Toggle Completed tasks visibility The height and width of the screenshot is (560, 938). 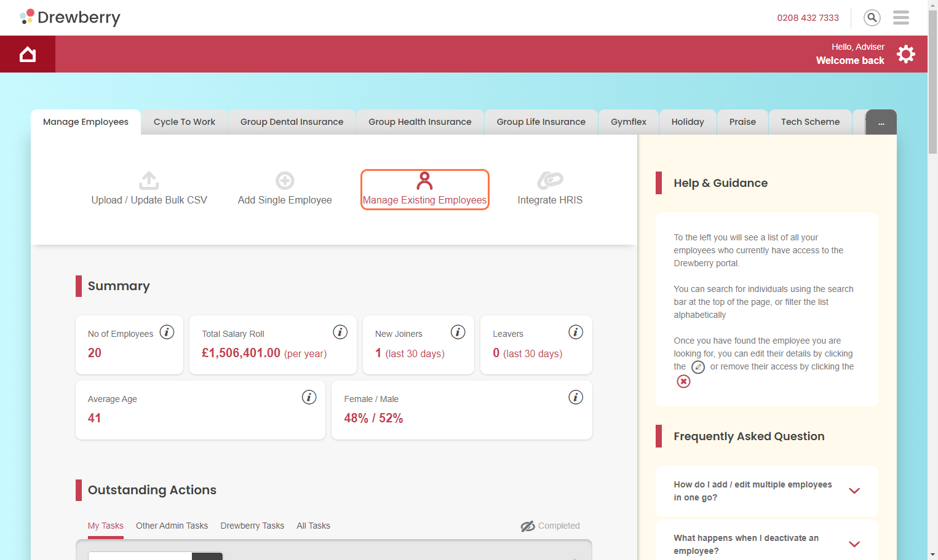(x=550, y=526)
